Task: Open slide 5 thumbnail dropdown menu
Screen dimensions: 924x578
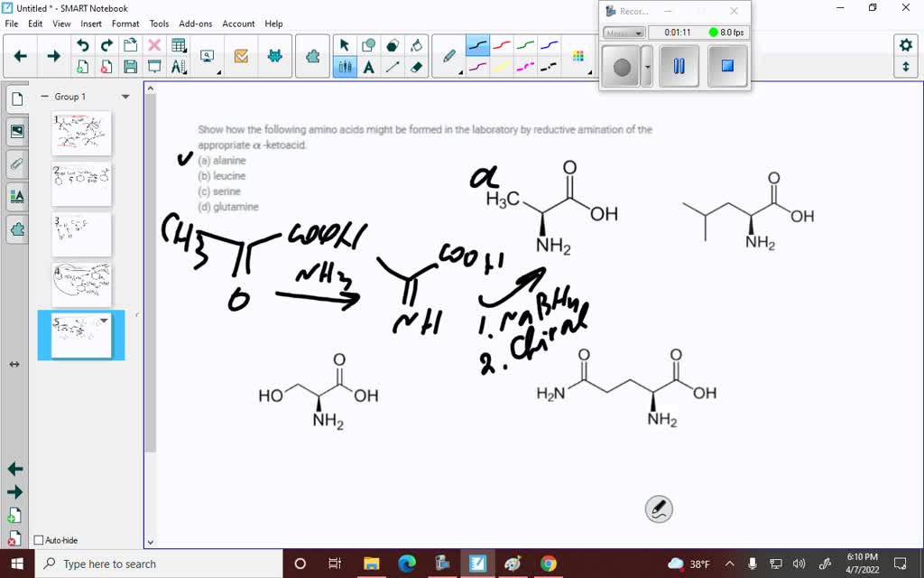Action: pyautogui.click(x=104, y=320)
